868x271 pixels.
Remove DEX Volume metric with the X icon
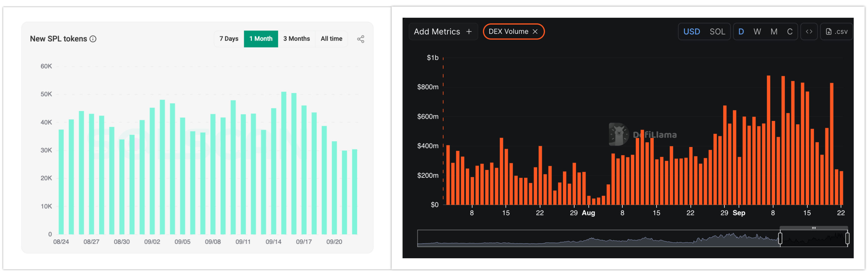[x=535, y=32]
